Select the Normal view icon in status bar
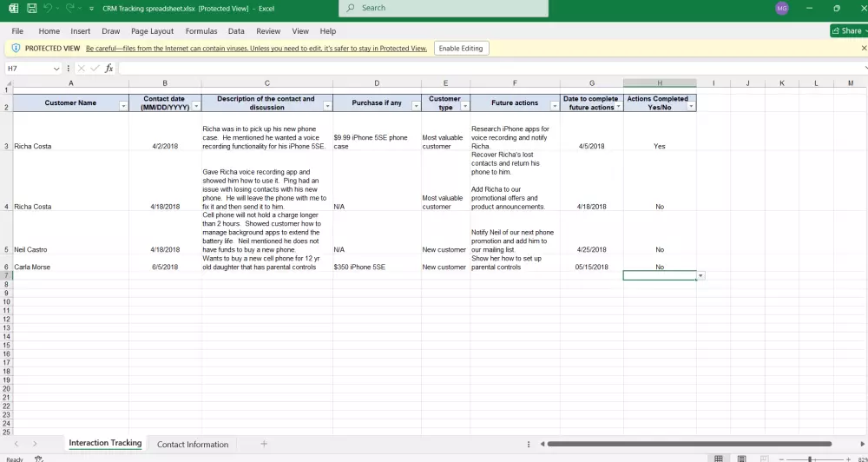The height and width of the screenshot is (462, 868). click(718, 459)
